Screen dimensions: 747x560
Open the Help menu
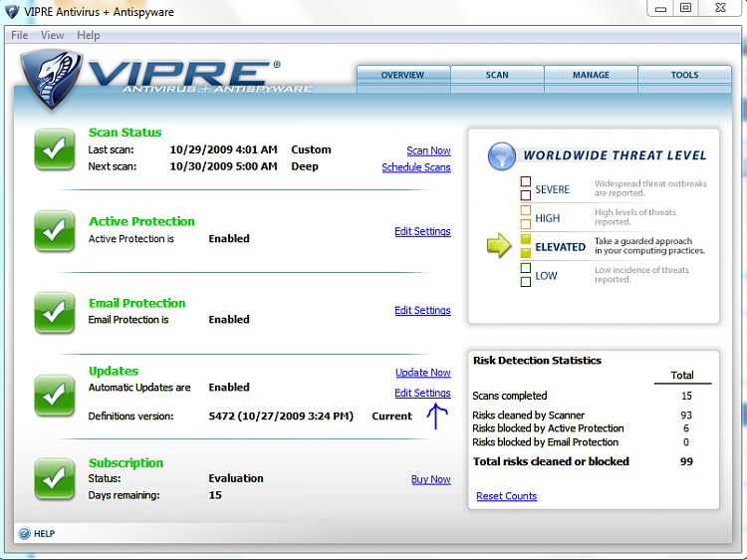(89, 35)
